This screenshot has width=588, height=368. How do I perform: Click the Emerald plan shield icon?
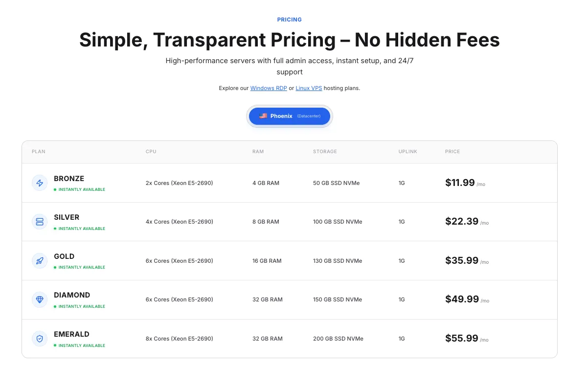coord(40,339)
